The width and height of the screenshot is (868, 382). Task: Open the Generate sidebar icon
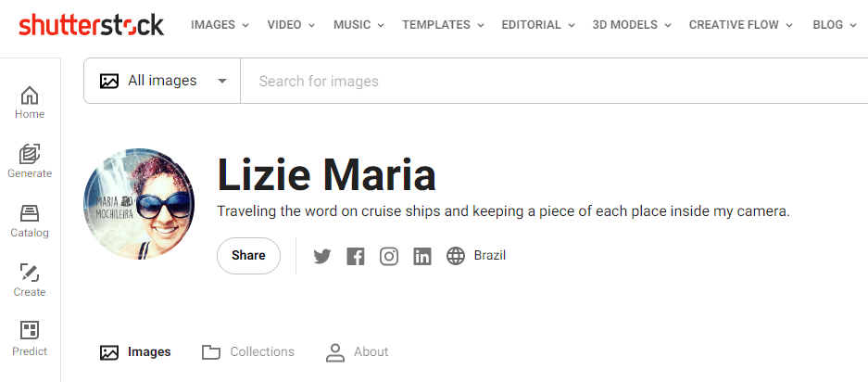pyautogui.click(x=30, y=161)
